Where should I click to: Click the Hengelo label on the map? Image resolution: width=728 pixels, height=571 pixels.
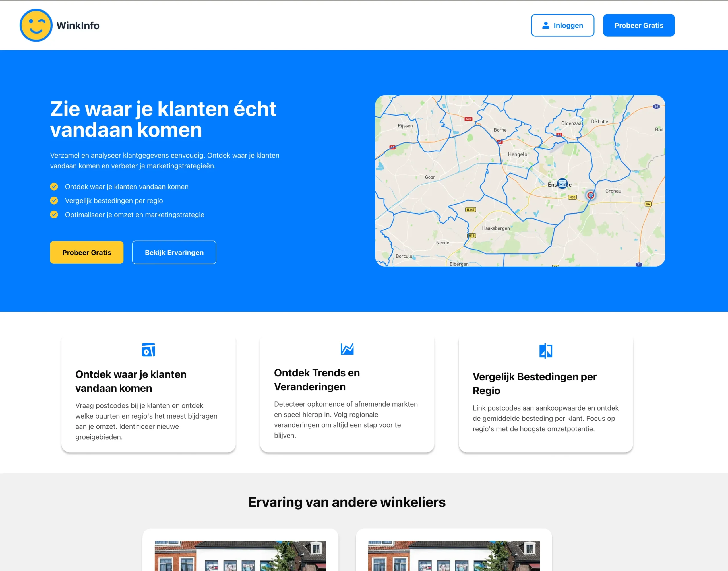coord(517,154)
